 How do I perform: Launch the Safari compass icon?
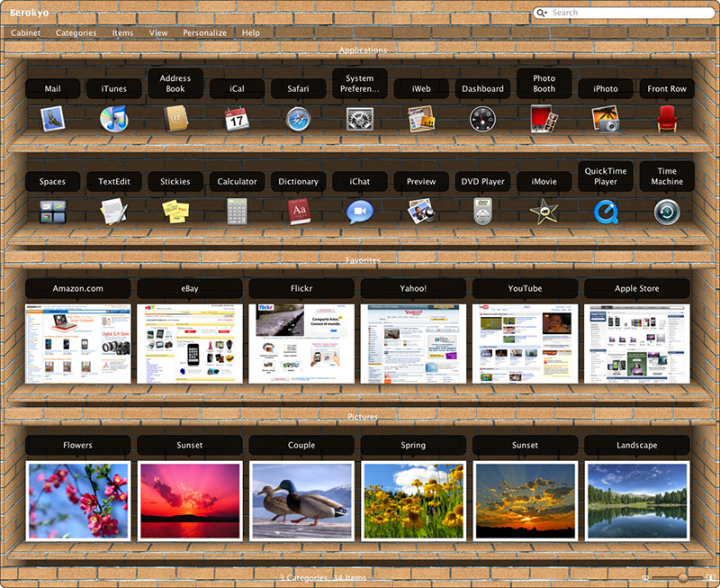(x=298, y=120)
